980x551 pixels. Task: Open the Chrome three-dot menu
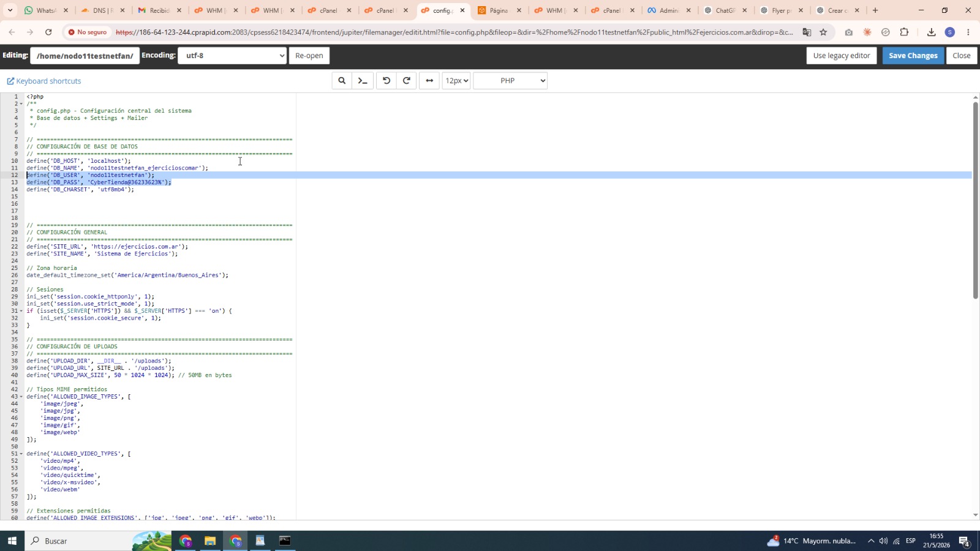(x=968, y=32)
